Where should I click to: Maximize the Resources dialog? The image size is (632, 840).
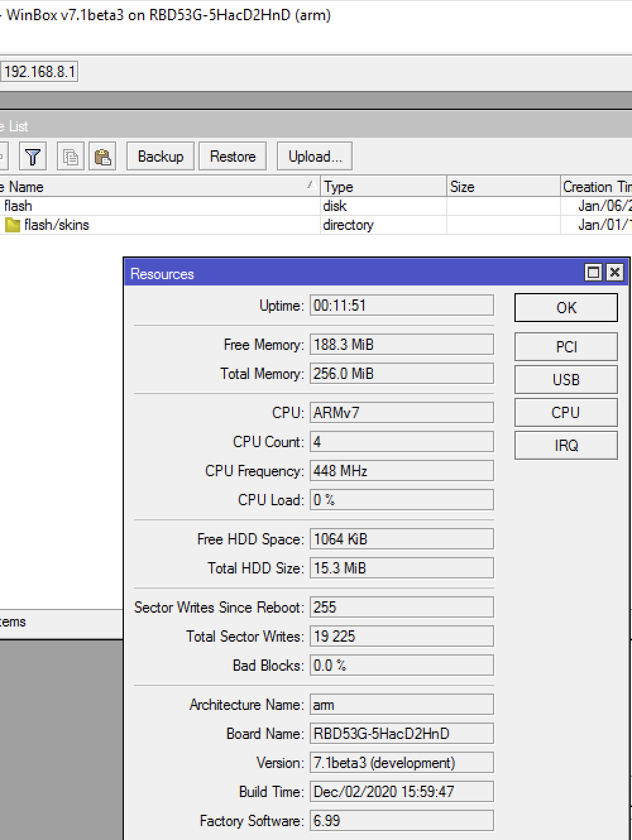coord(593,272)
